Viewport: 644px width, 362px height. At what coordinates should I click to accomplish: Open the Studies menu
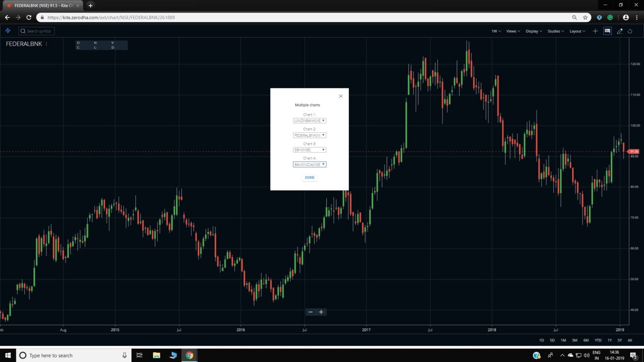tap(555, 31)
